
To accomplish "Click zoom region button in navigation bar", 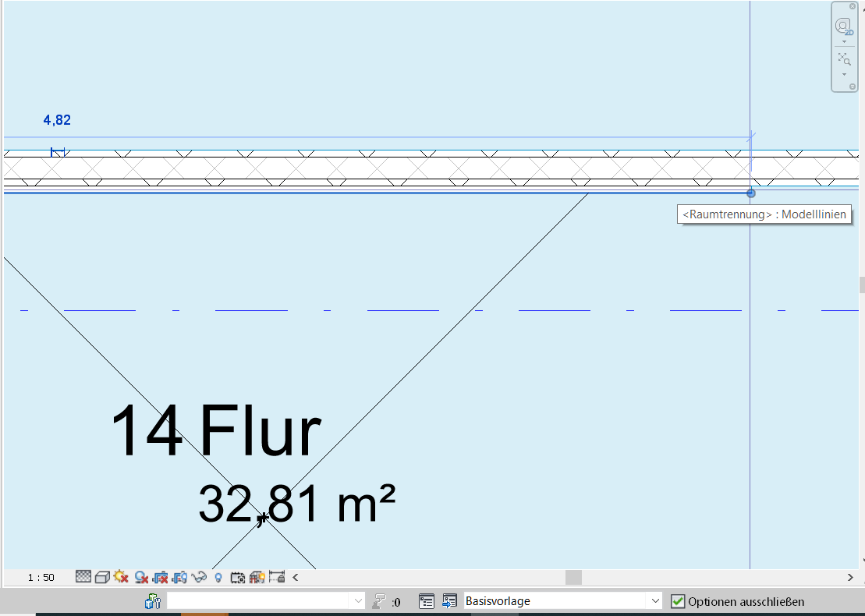I will tap(844, 58).
